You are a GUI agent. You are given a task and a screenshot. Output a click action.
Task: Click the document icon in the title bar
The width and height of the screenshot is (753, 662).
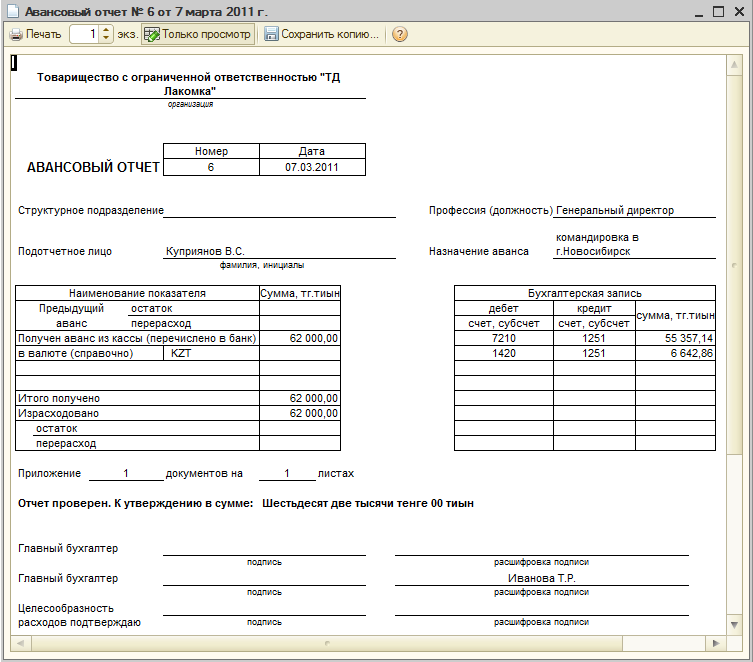(x=12, y=12)
